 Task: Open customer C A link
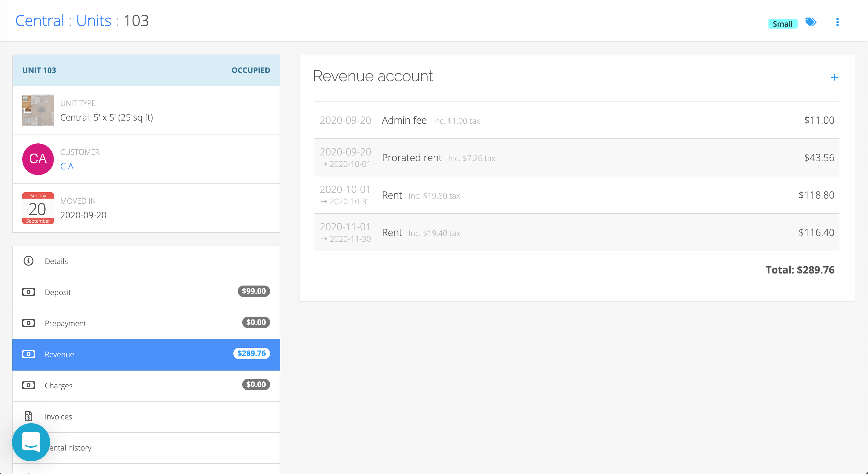coord(67,166)
